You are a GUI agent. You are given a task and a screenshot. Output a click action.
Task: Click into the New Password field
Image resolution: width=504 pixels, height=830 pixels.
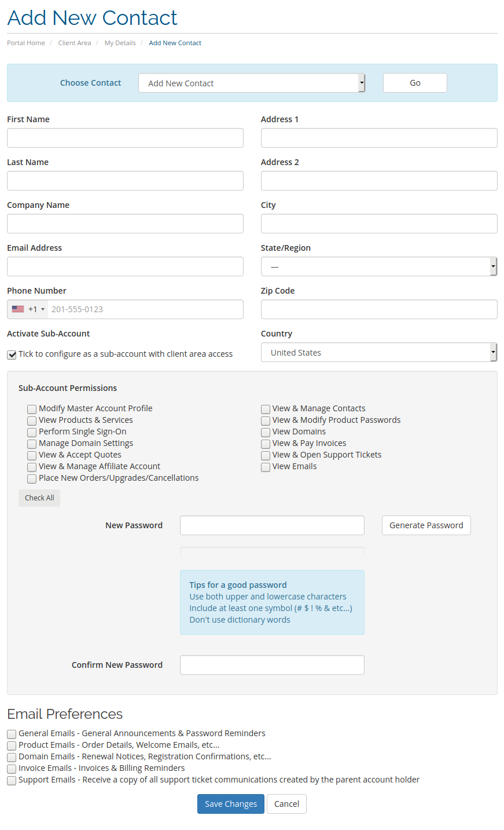point(272,525)
